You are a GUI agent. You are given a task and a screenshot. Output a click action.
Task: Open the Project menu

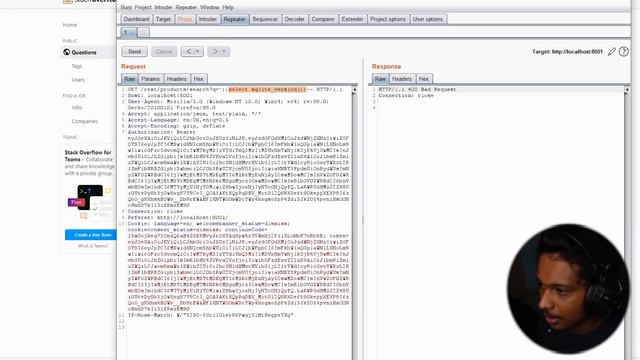click(x=143, y=7)
